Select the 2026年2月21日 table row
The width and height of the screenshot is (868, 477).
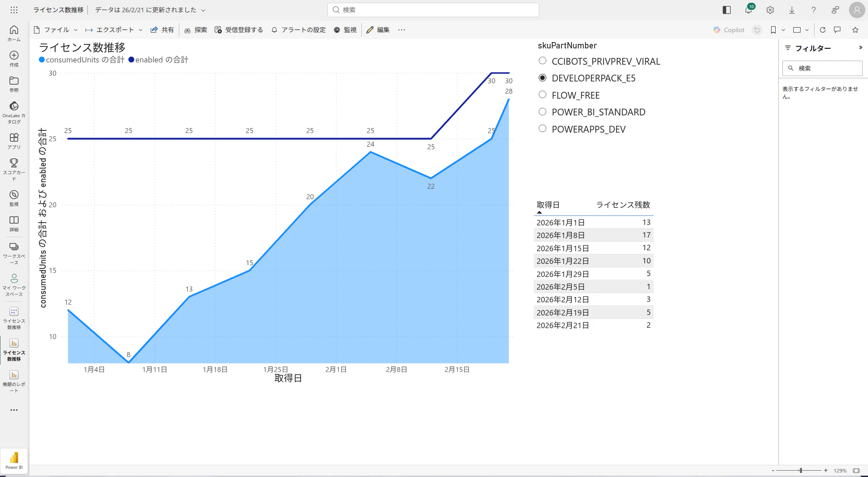click(x=594, y=325)
